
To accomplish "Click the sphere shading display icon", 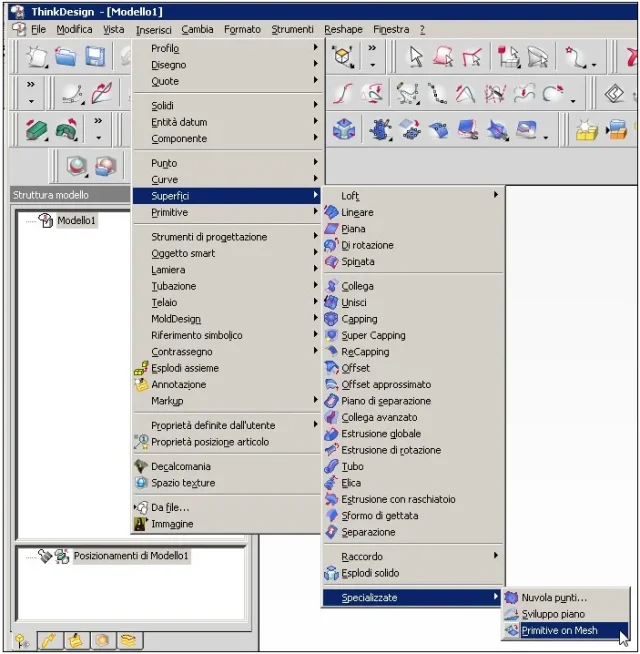I will click(x=76, y=166).
